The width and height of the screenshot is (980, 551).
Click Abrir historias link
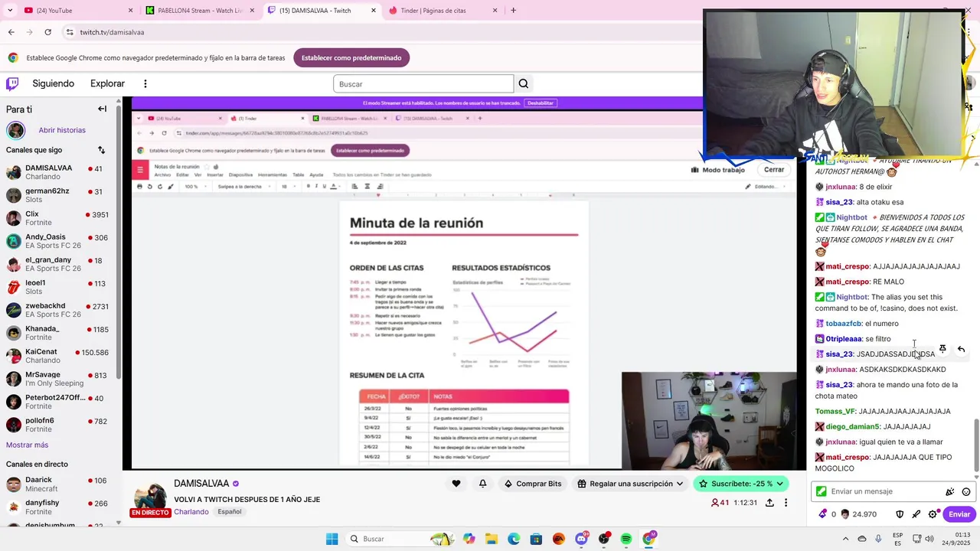[x=62, y=130]
